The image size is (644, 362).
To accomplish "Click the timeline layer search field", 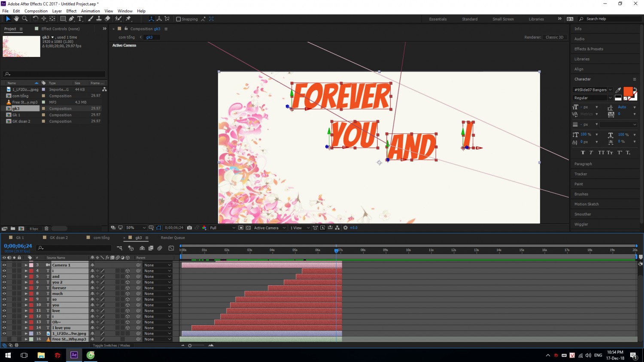I will (74, 248).
